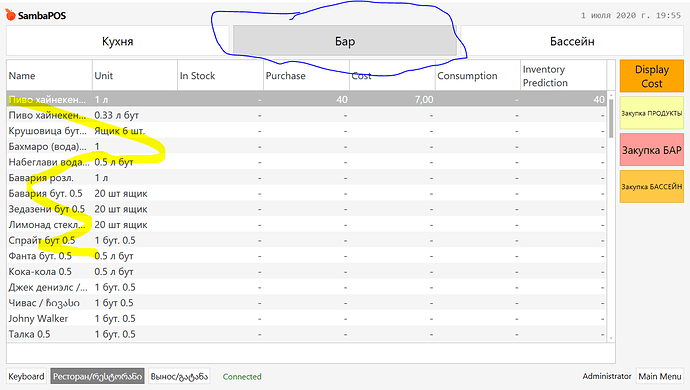
Task: Open Закупка ПРОДУКТЫ button
Action: click(652, 113)
